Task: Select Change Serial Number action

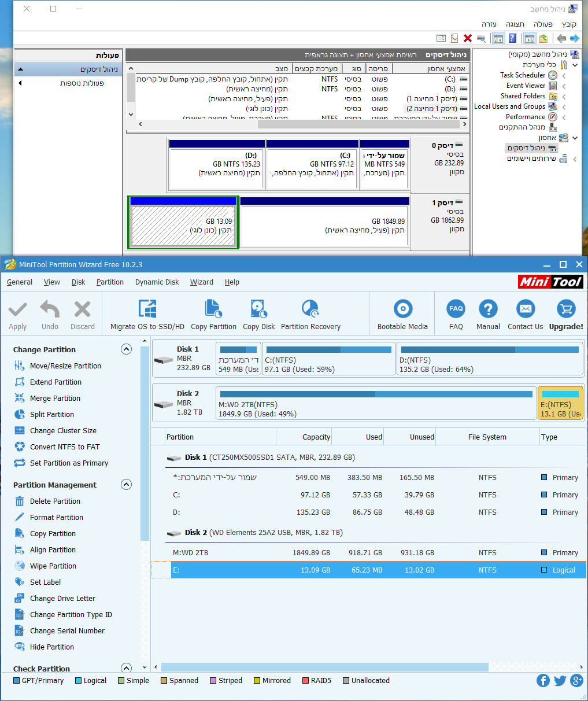Action: point(59,631)
